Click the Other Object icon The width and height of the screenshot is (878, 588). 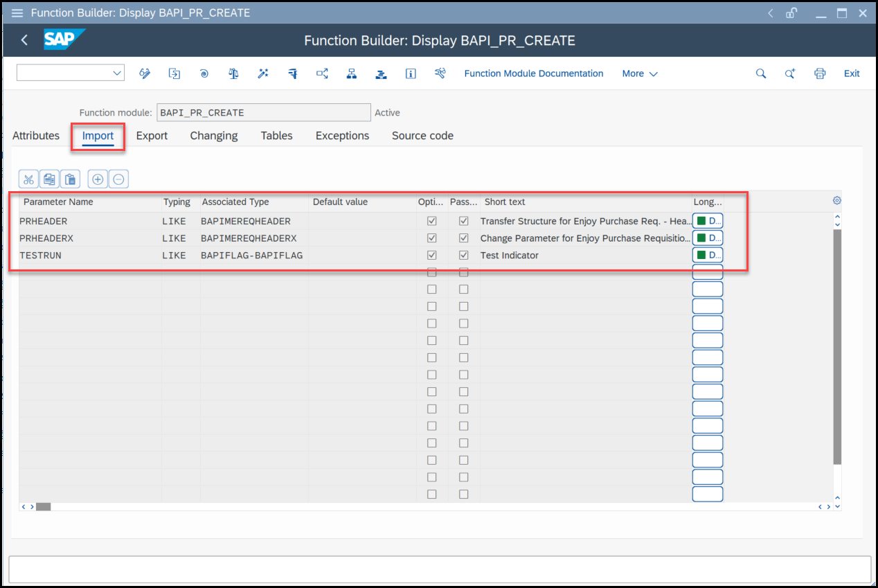(174, 73)
